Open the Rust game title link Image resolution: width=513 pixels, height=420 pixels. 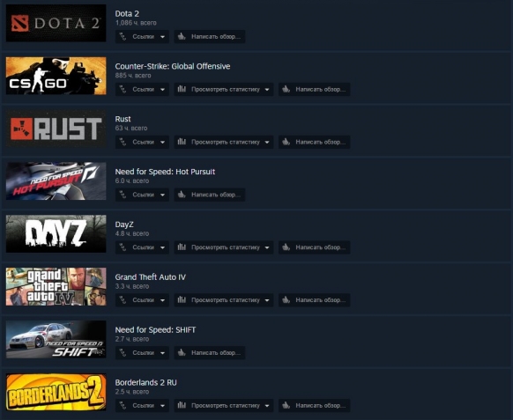(123, 119)
